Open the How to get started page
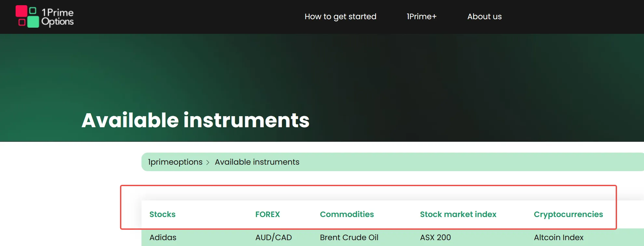Image resolution: width=644 pixels, height=246 pixels. click(340, 17)
